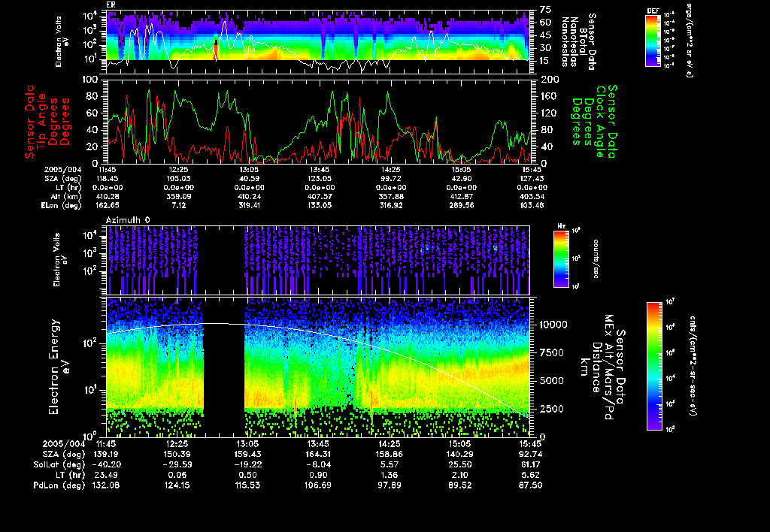Click the 75 nanotesla tick label
Viewport: 770px width, 532px height.
pos(546,9)
